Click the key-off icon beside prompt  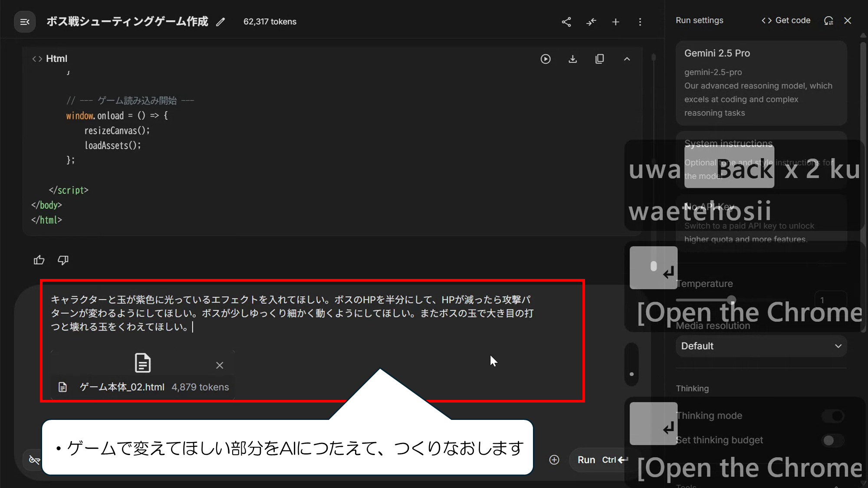pyautogui.click(x=34, y=459)
